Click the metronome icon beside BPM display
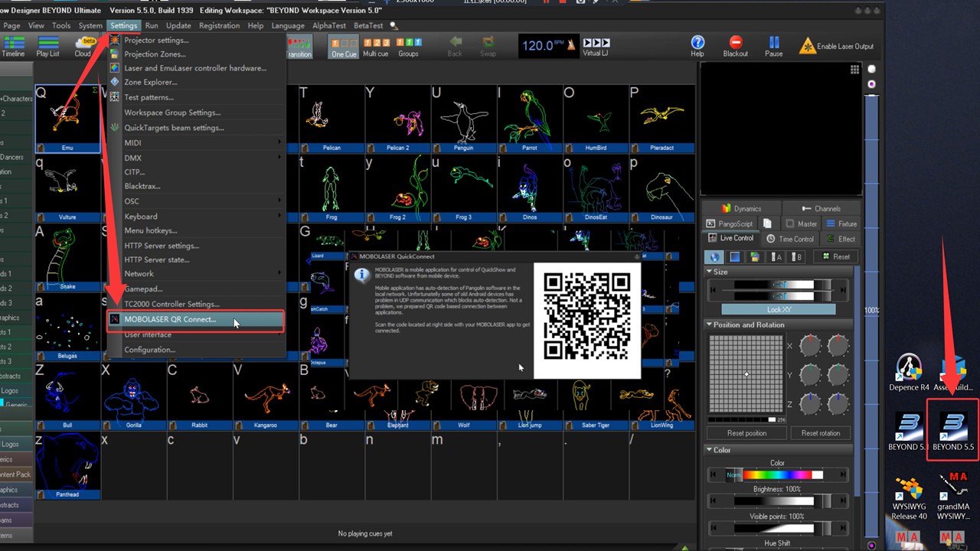The image size is (980, 551). pos(570,46)
